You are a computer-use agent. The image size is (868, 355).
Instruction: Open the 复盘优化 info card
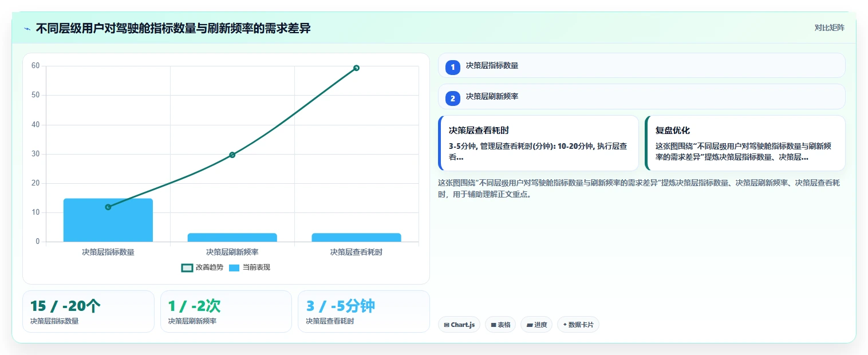tap(745, 143)
